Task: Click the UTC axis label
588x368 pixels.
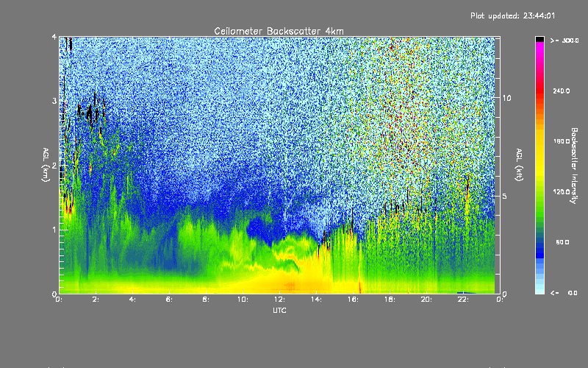Action: tap(279, 310)
